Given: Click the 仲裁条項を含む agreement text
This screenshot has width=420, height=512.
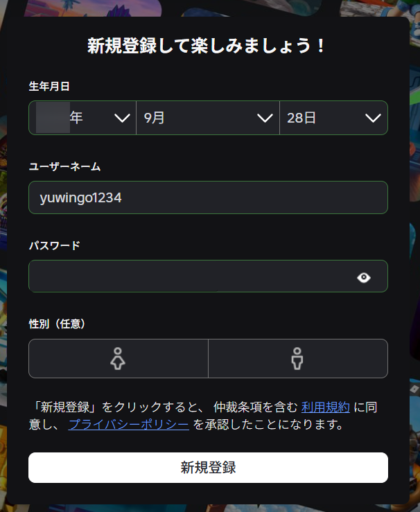Looking at the screenshot, I should [255, 407].
